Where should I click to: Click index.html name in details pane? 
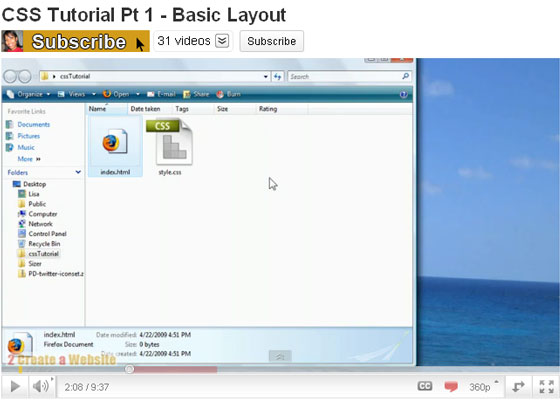pyautogui.click(x=59, y=335)
